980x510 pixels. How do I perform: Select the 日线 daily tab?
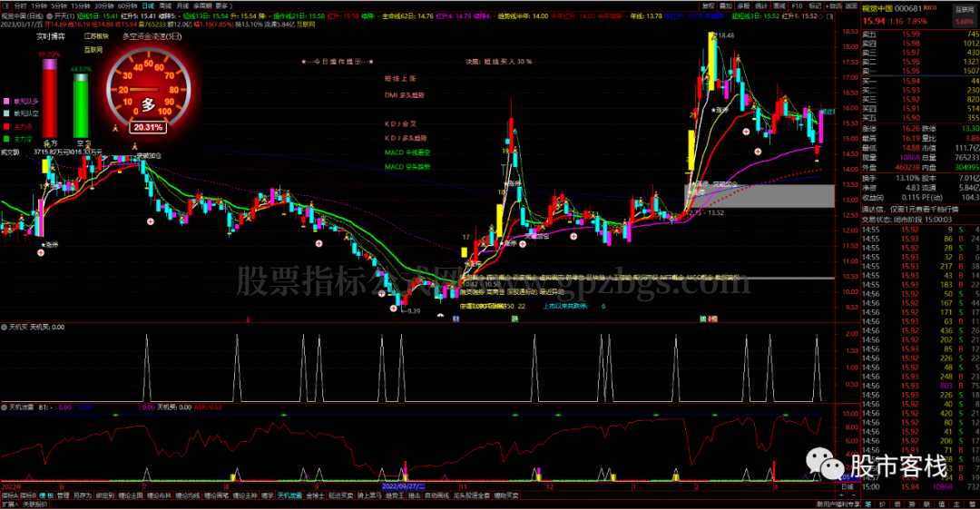pyautogui.click(x=148, y=6)
